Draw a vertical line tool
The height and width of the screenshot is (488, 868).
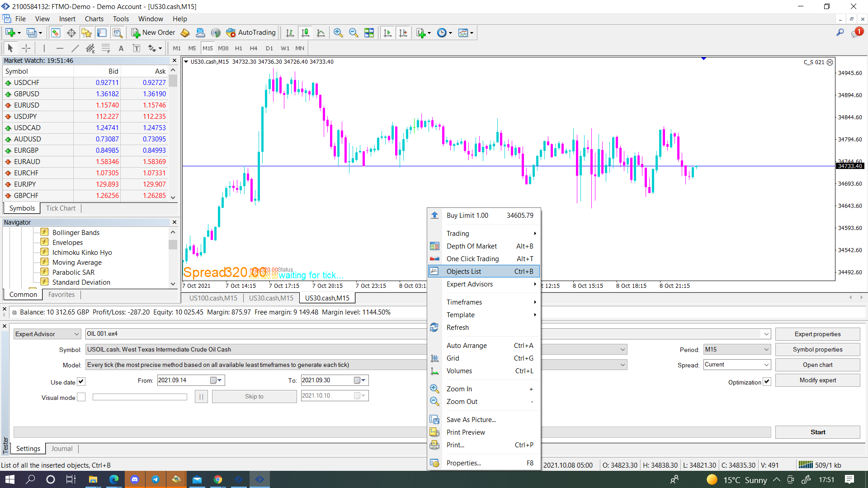(x=44, y=48)
